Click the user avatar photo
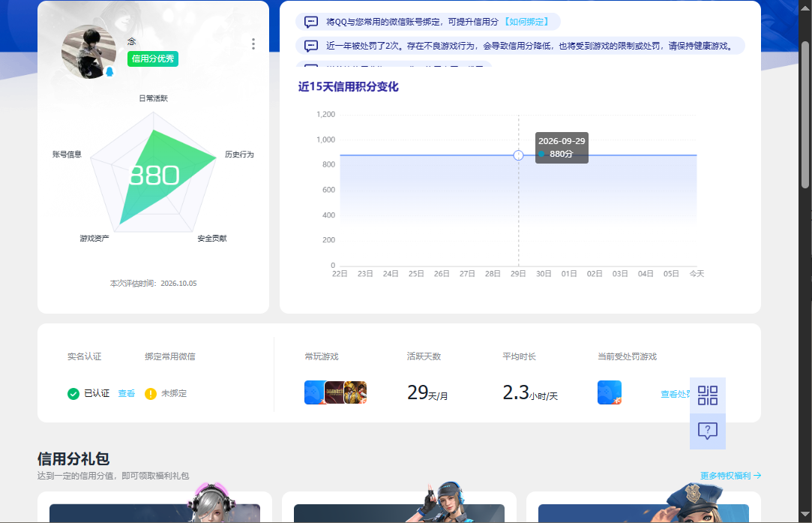The image size is (812, 523). (88, 51)
